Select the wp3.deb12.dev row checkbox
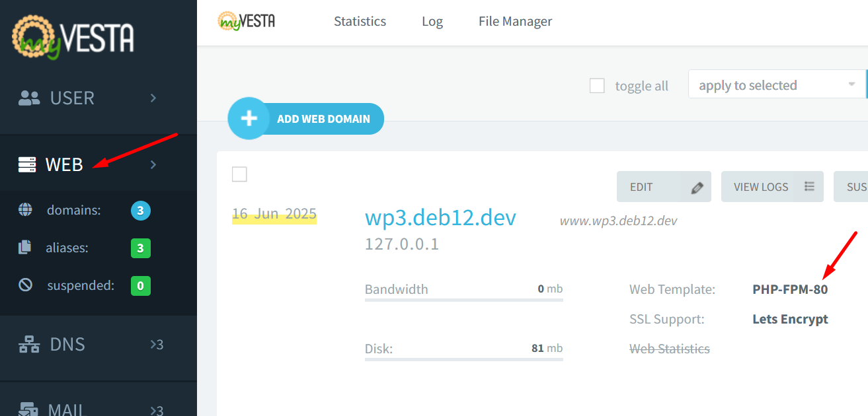868x416 pixels. pos(239,174)
